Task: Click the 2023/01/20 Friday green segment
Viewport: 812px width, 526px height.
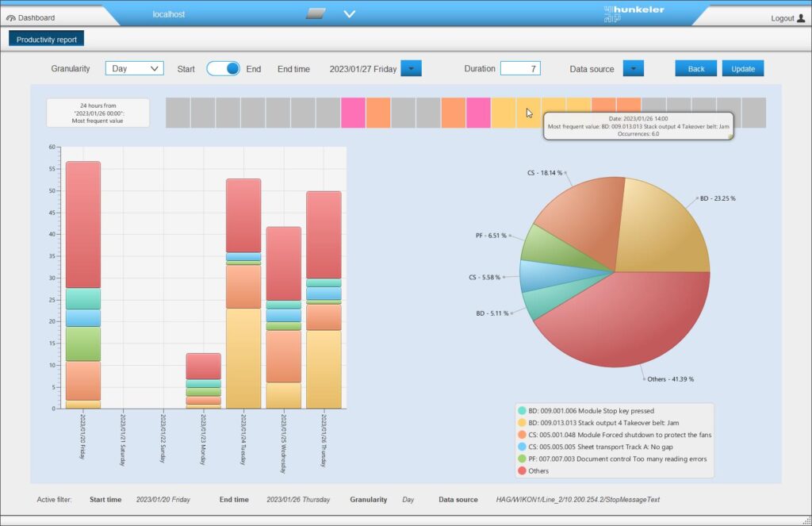Action: coord(83,344)
